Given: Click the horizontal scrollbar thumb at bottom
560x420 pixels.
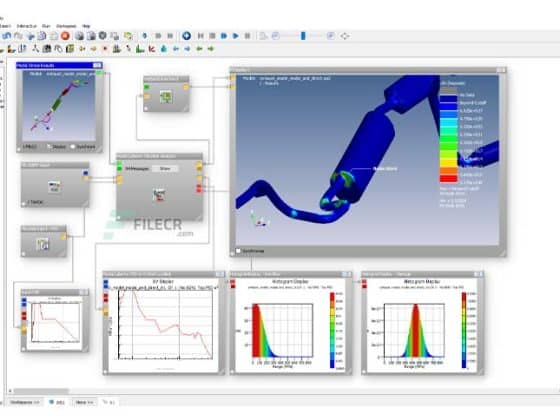Looking at the screenshot, I should [x=41, y=391].
